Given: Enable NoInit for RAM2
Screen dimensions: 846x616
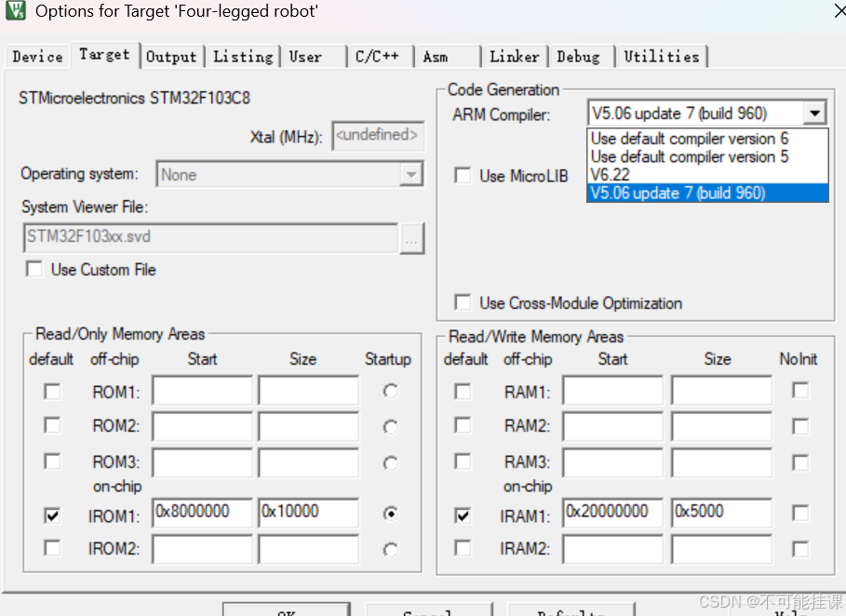Looking at the screenshot, I should (800, 426).
